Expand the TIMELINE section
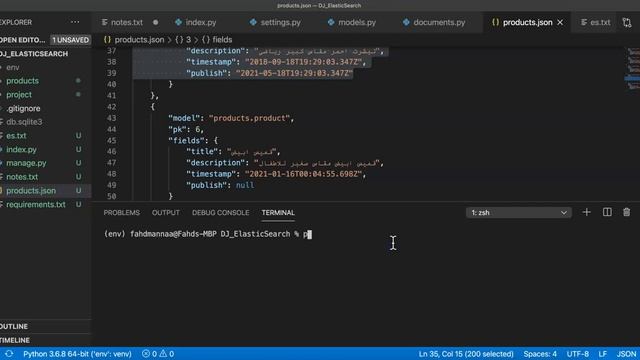The height and width of the screenshot is (360, 640). (15, 340)
